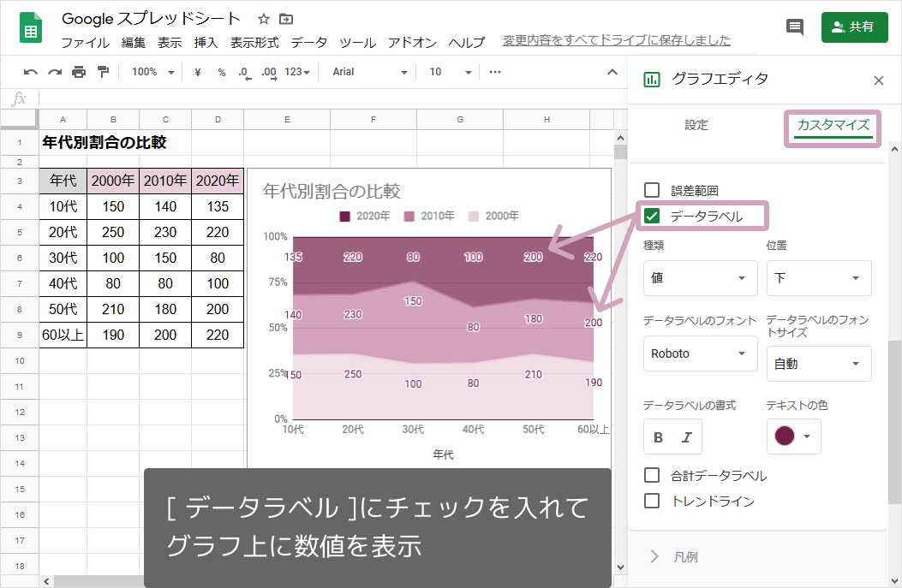Click the decrease decimal places icon
The width and height of the screenshot is (902, 588).
[246, 72]
